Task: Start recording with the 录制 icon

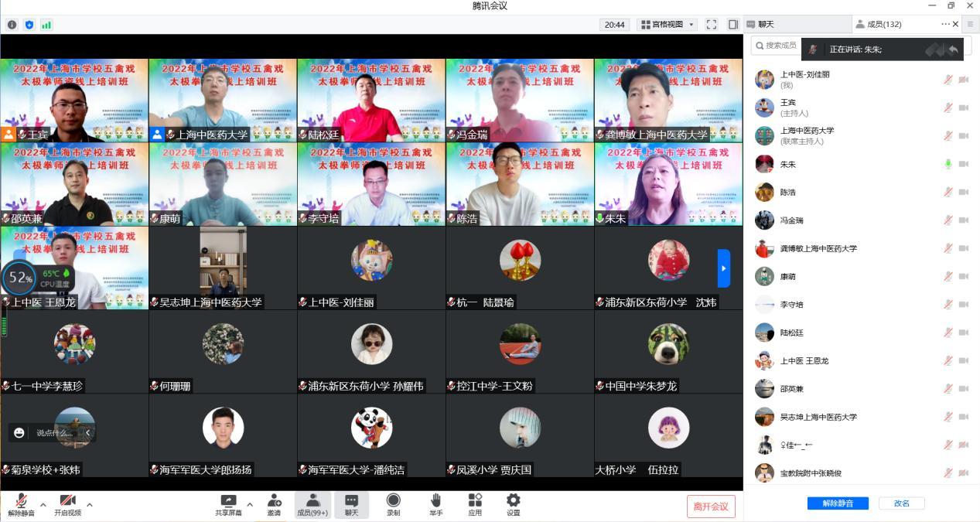Action: point(393,501)
